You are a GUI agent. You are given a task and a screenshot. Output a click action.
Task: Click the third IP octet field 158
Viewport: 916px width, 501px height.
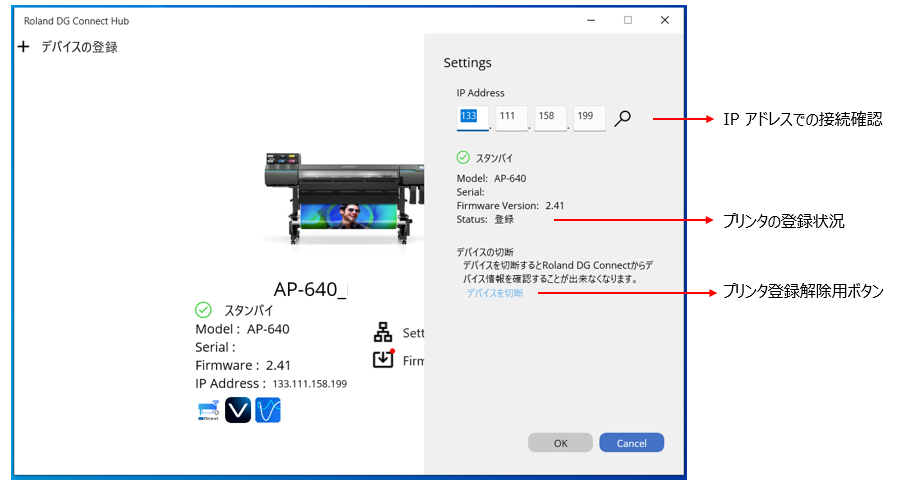tap(550, 117)
